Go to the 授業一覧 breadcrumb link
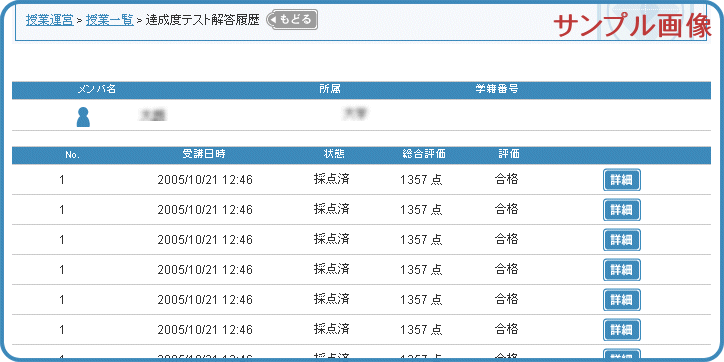 click(x=110, y=20)
